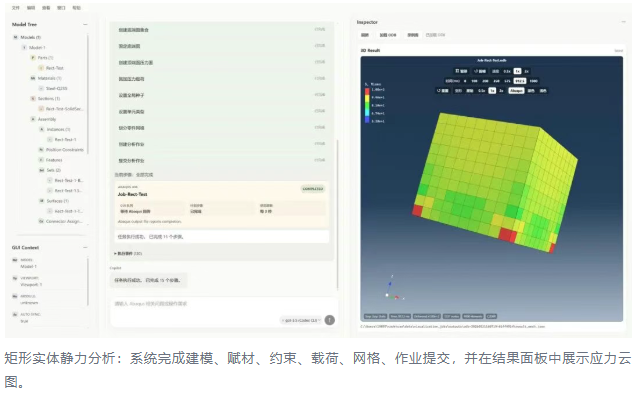The image size is (636, 398).
Task: Set top-row playback speed to 2x
Action: 526,71
